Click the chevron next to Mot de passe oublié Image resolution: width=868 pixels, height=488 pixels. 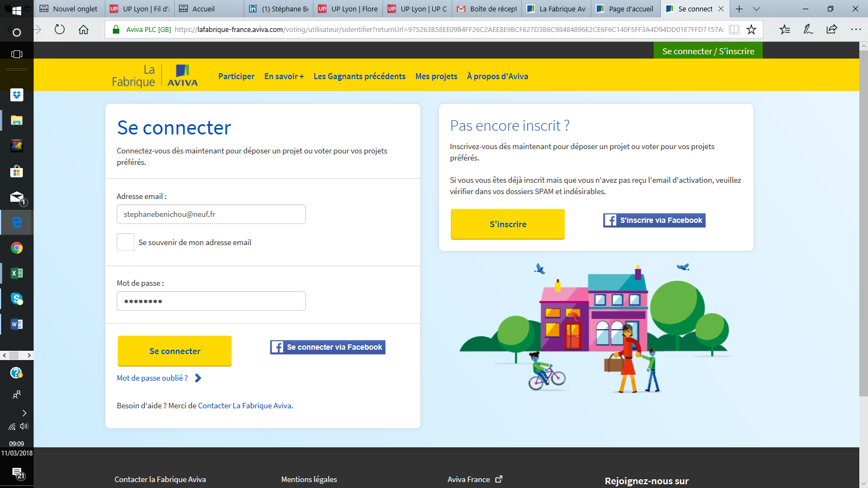[x=198, y=378]
